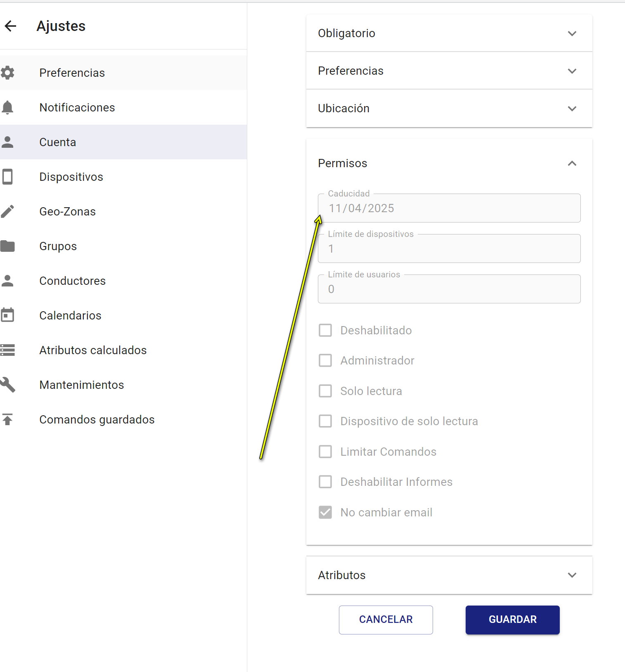Uncheck the No cambiar email checkbox

[325, 512]
